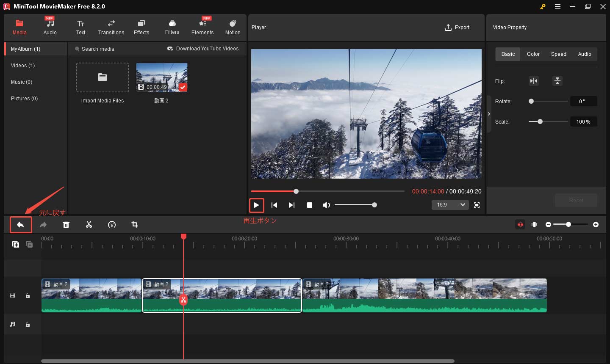Open the hamburger menu in title bar
Screen dimensions: 610x364
pos(557,6)
